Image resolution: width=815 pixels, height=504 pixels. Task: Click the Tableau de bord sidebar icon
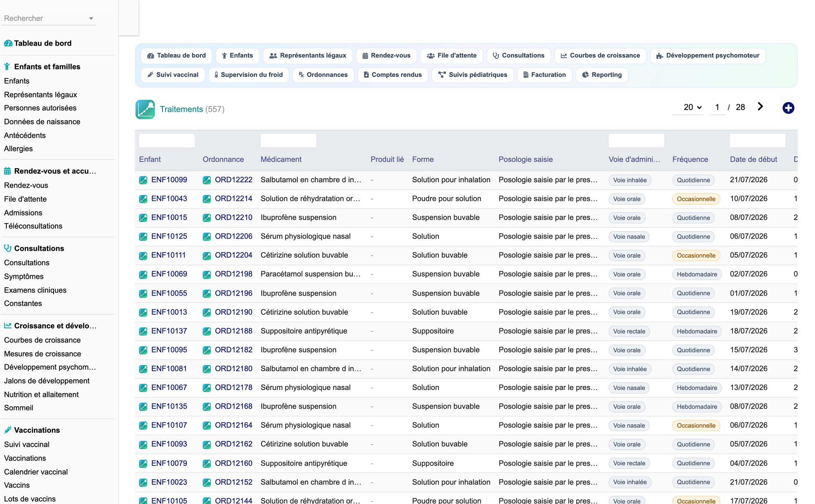(8, 43)
